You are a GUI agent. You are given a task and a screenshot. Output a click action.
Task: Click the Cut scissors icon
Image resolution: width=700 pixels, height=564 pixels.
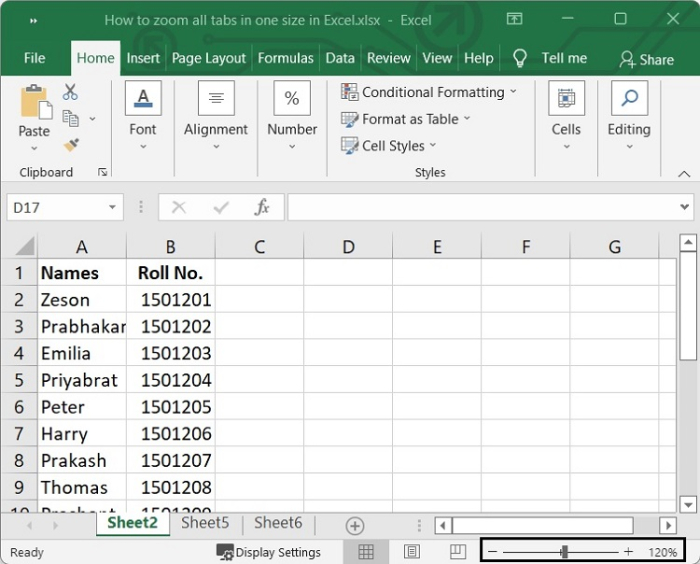click(x=70, y=92)
